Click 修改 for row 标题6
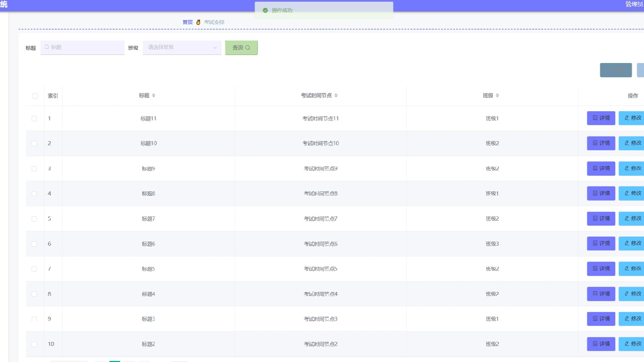Image resolution: width=644 pixels, height=362 pixels. (x=632, y=243)
